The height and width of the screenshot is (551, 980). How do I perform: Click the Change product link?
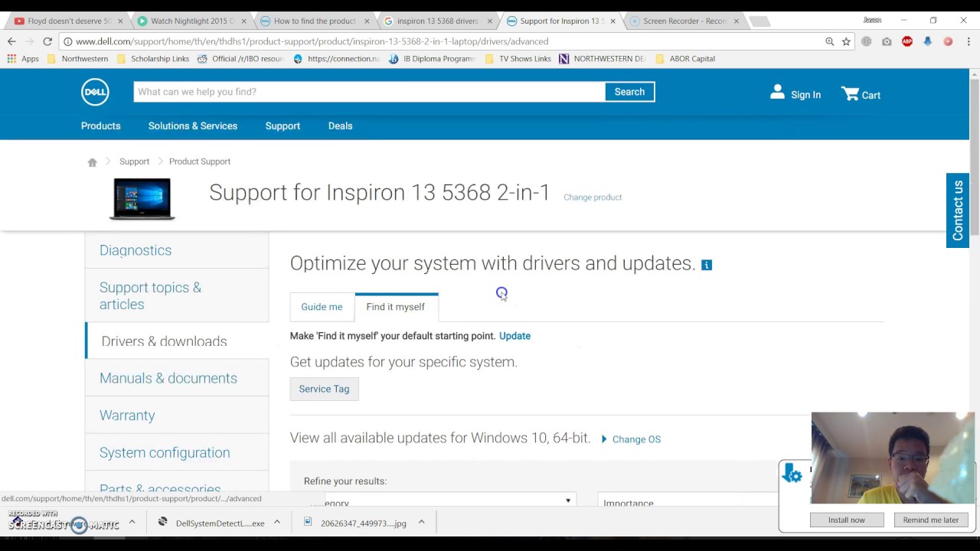pos(593,197)
